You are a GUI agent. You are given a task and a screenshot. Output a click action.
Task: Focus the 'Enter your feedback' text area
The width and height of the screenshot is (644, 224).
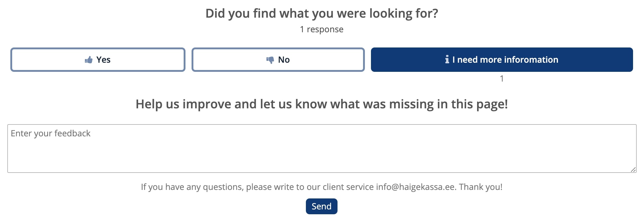coord(322,149)
